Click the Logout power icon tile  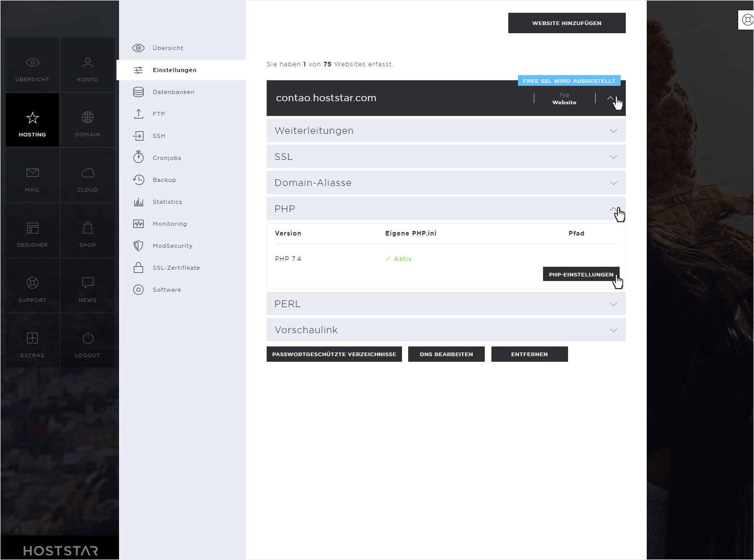(87, 341)
